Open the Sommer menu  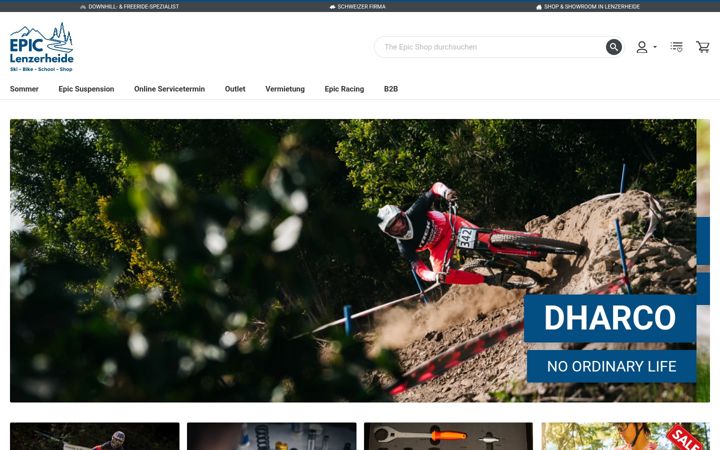(24, 89)
